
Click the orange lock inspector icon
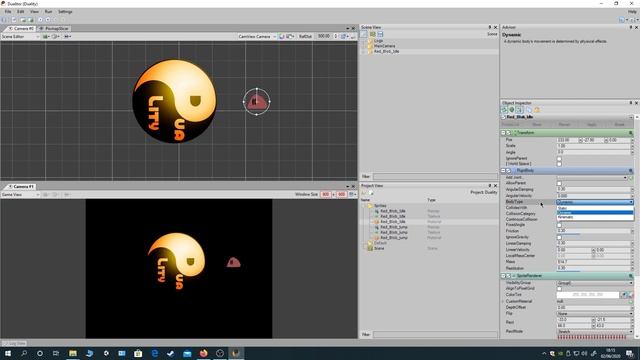(x=537, y=110)
